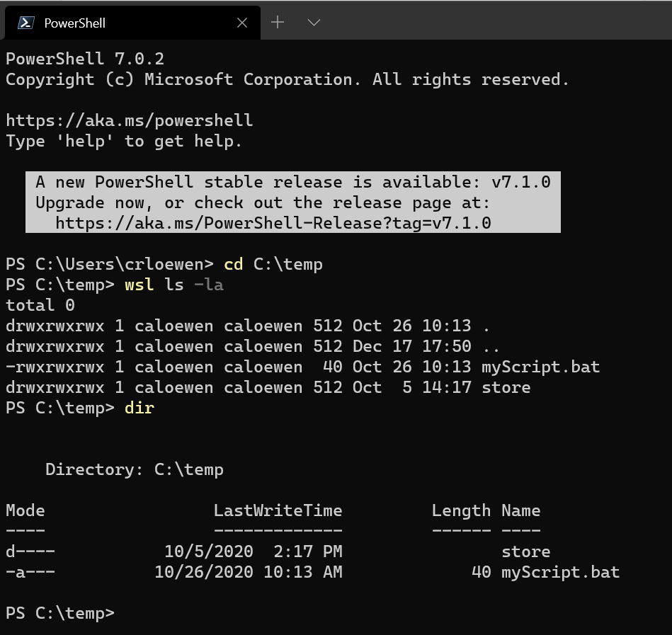672x635 pixels.
Task: Close the PowerShell tab
Action: point(241,22)
